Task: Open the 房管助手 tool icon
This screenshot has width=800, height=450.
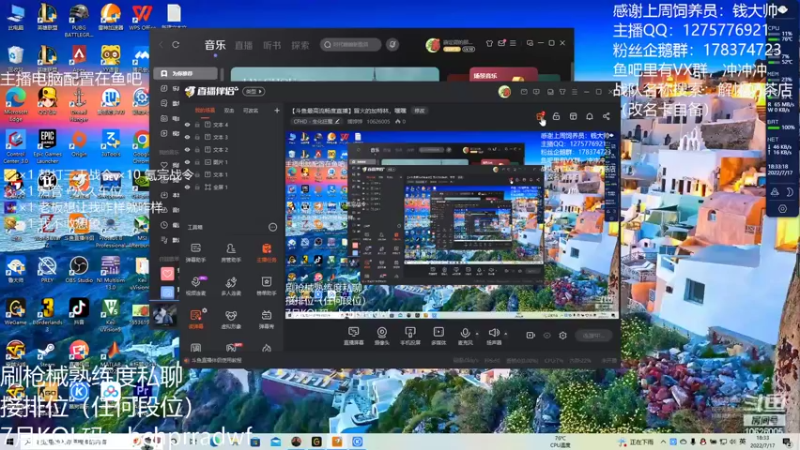Action: [231, 253]
